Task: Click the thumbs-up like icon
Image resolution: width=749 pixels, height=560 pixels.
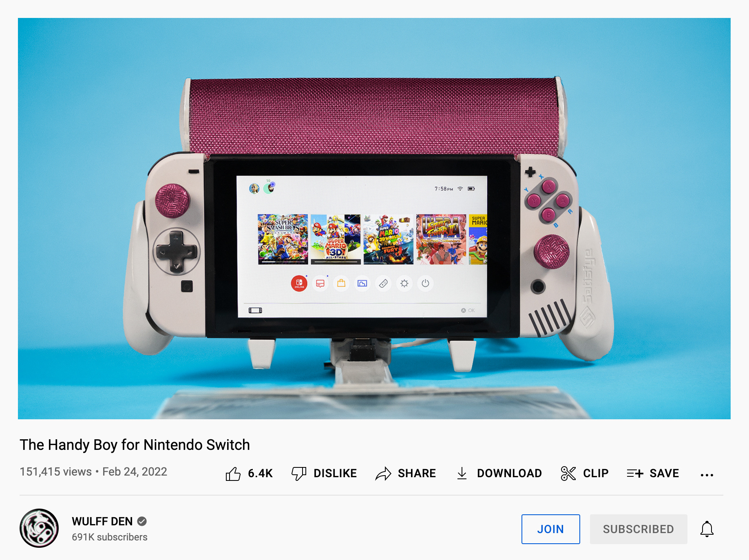Action: [233, 474]
